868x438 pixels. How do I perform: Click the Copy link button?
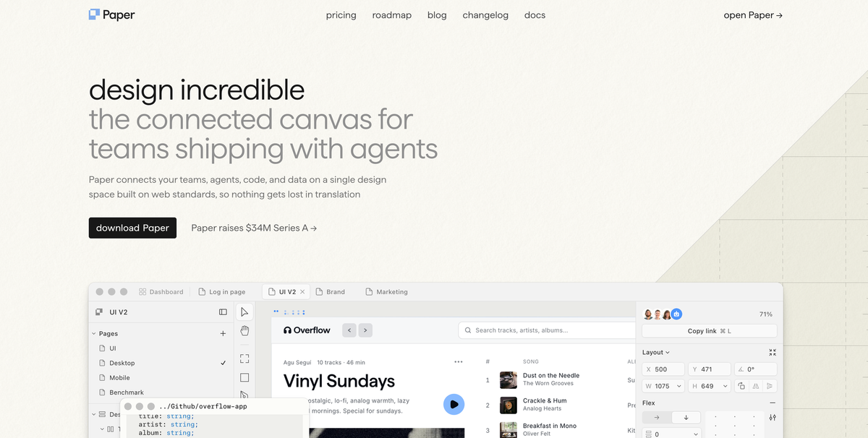(710, 331)
